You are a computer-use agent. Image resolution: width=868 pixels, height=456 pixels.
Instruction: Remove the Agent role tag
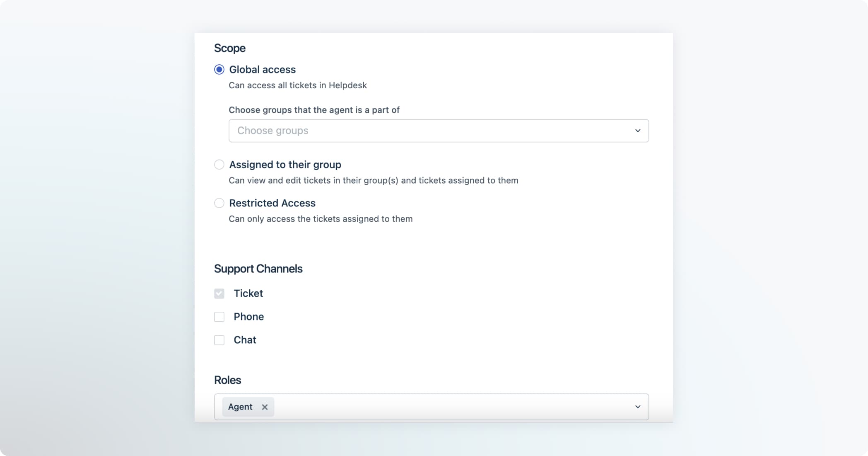[x=265, y=407]
